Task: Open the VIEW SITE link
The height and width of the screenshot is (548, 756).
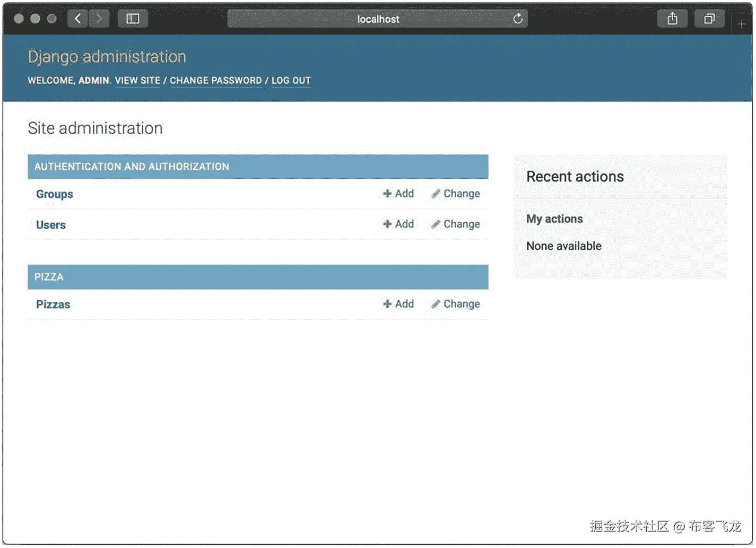Action: coord(137,81)
